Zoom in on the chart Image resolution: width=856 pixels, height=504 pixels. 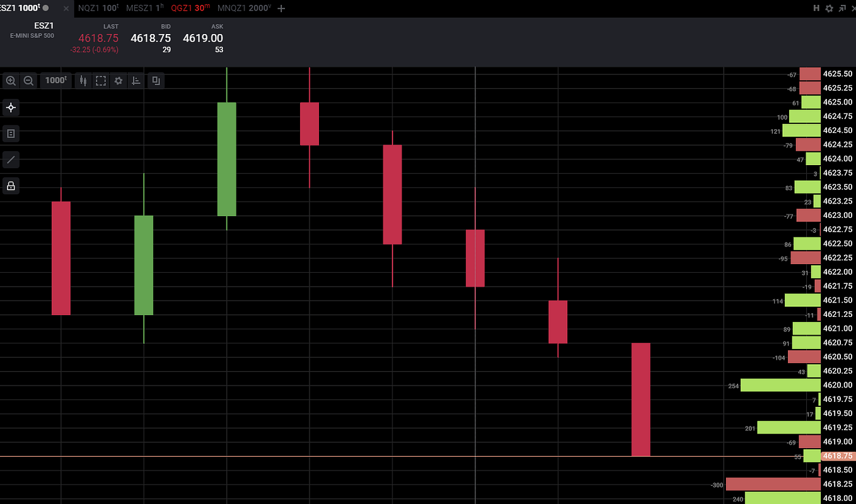pos(11,81)
